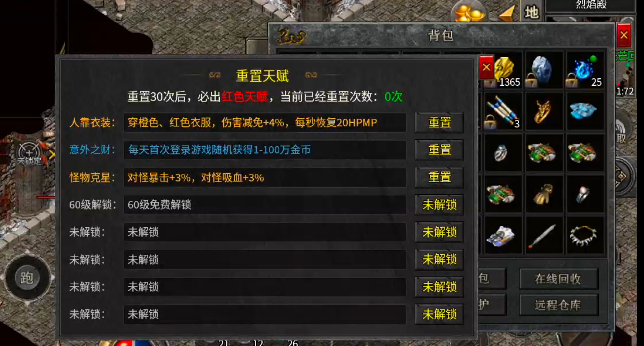Select the spiked bone necklace item
The height and width of the screenshot is (346, 644).
click(585, 235)
